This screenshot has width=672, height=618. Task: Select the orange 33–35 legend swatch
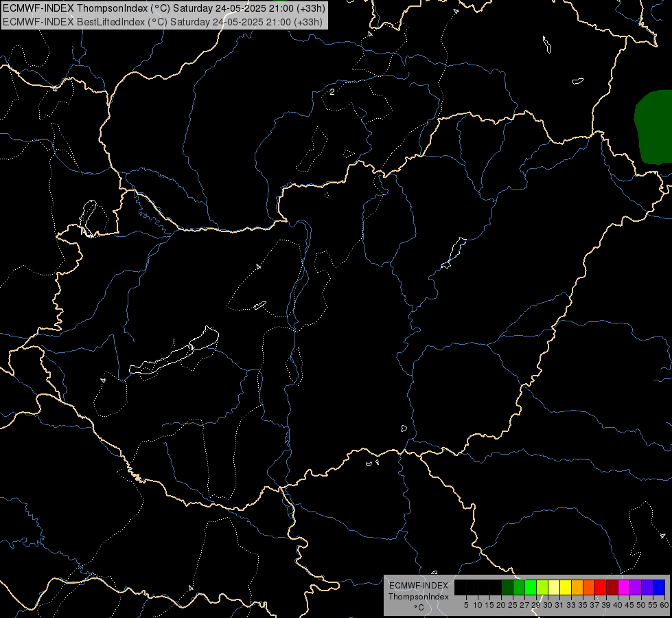(577, 587)
